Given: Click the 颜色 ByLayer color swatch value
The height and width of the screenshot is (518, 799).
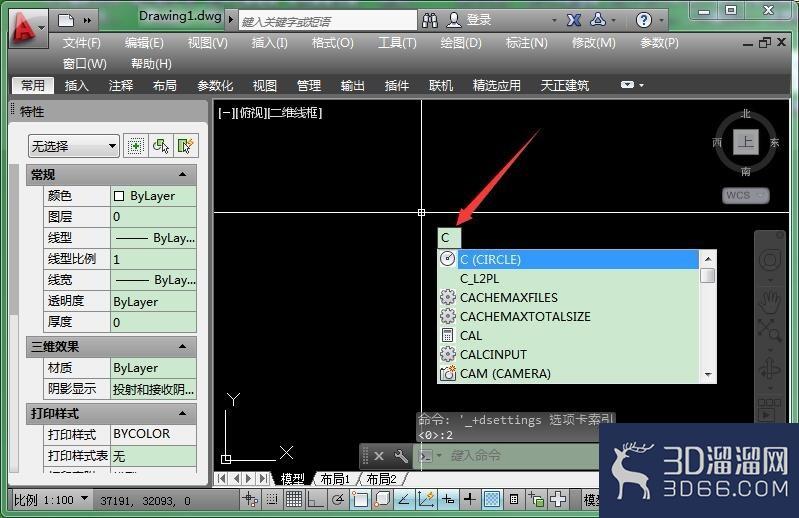Looking at the screenshot, I should (153, 196).
